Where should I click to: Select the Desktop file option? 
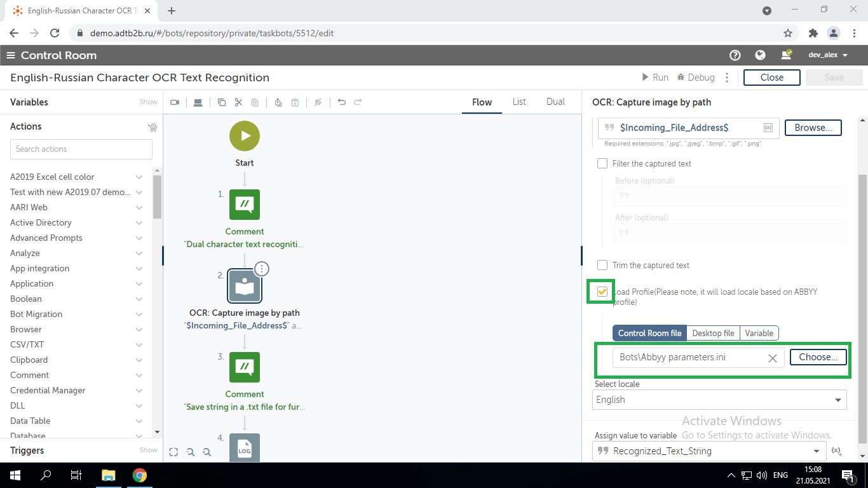(x=713, y=333)
